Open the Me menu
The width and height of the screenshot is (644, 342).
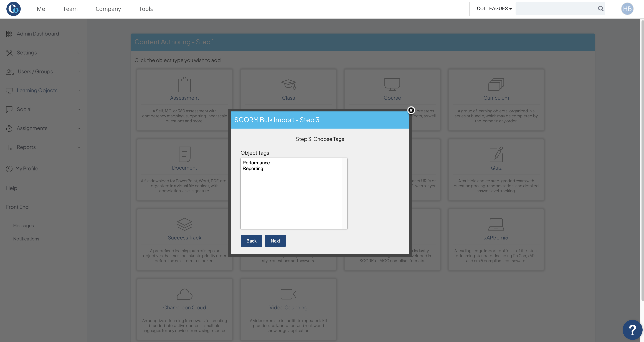pyautogui.click(x=41, y=9)
